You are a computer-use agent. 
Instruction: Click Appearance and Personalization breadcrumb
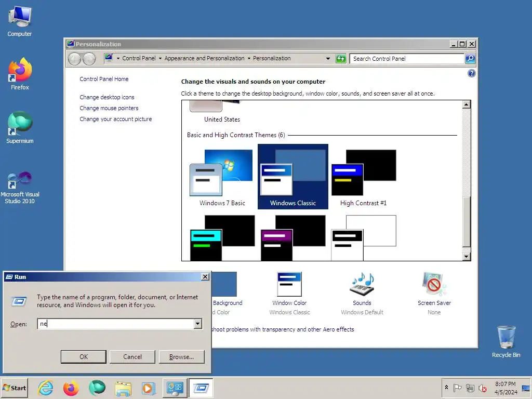point(204,58)
